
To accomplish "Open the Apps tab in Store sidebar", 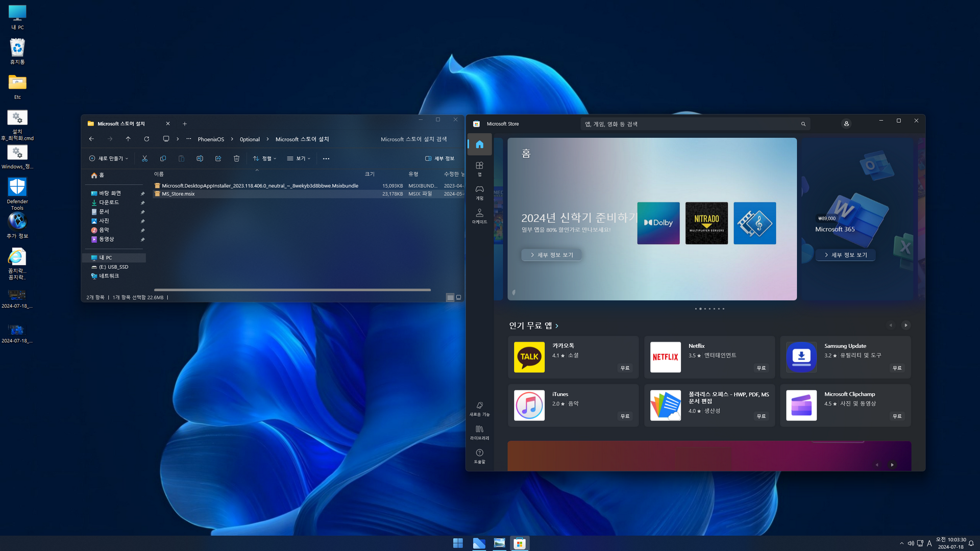I will click(479, 168).
